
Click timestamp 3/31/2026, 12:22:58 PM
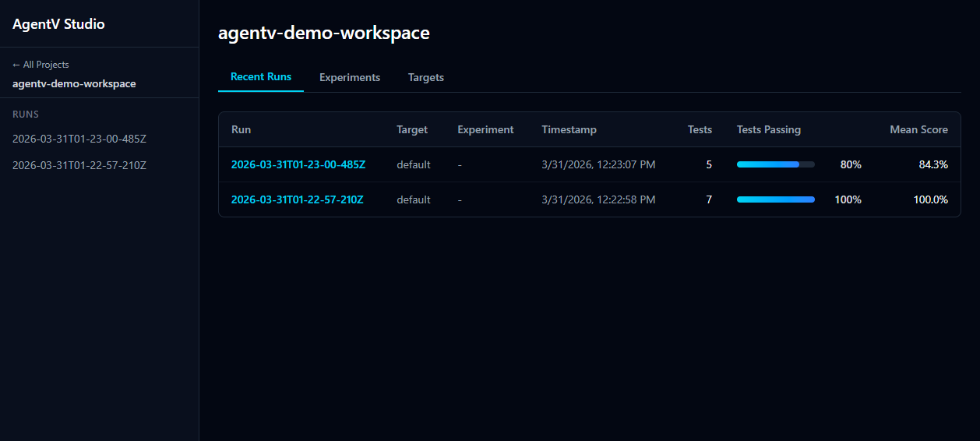pyautogui.click(x=598, y=199)
